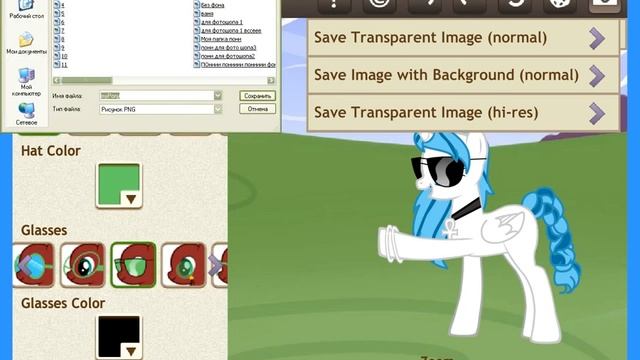Open Мои документы in the save dialog sidebar

click(x=27, y=43)
